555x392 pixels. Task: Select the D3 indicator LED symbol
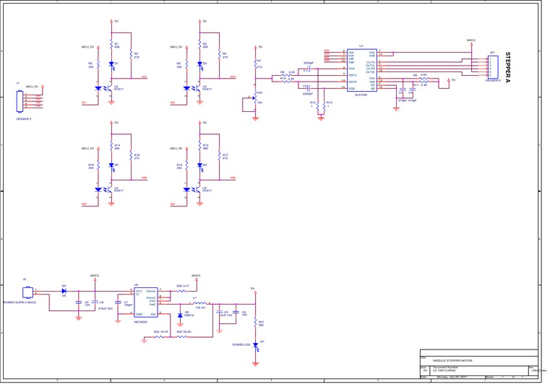click(111, 167)
